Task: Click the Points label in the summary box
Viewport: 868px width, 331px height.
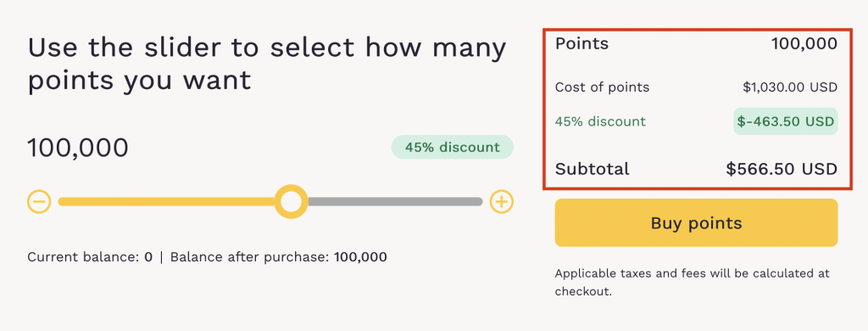Action: coord(581,43)
